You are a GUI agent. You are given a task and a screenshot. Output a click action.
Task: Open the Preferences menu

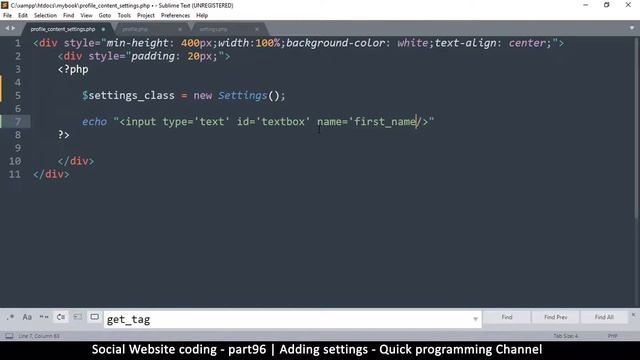pos(175,16)
